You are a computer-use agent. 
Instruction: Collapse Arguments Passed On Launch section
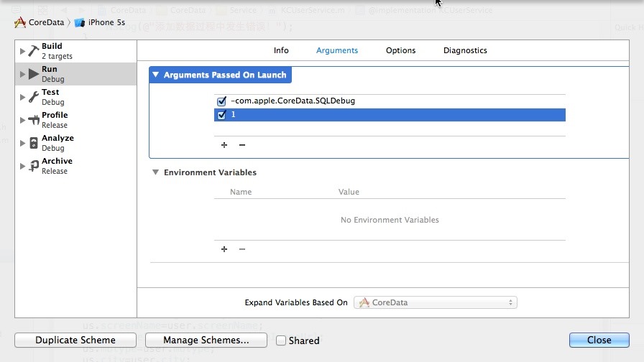[155, 75]
